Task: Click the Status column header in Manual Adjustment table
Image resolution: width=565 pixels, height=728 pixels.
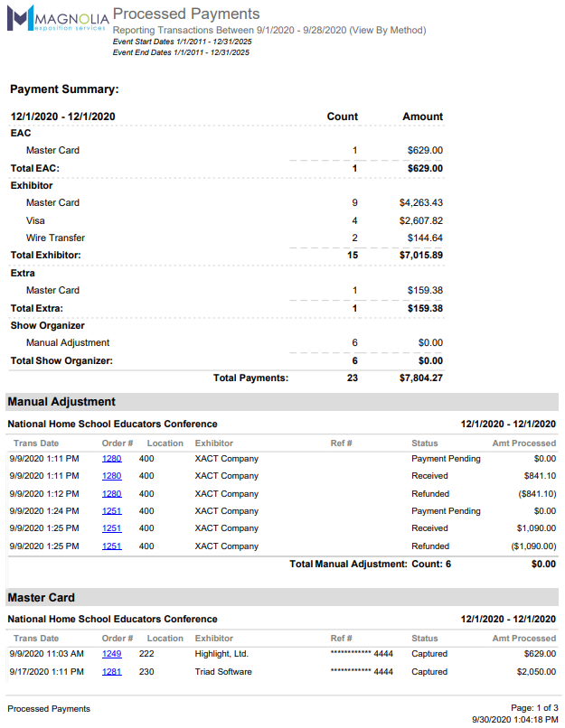Action: coord(424,443)
